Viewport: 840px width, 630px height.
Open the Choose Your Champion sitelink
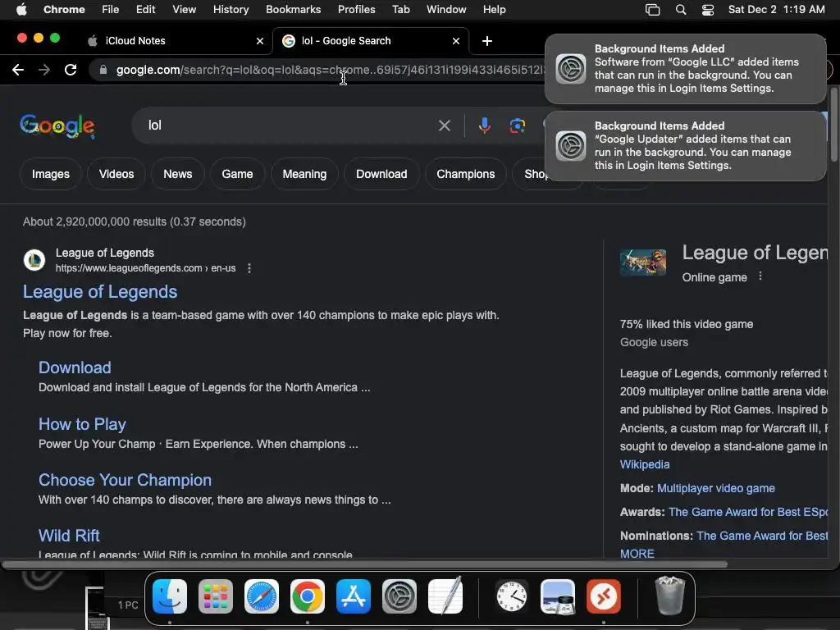[125, 480]
